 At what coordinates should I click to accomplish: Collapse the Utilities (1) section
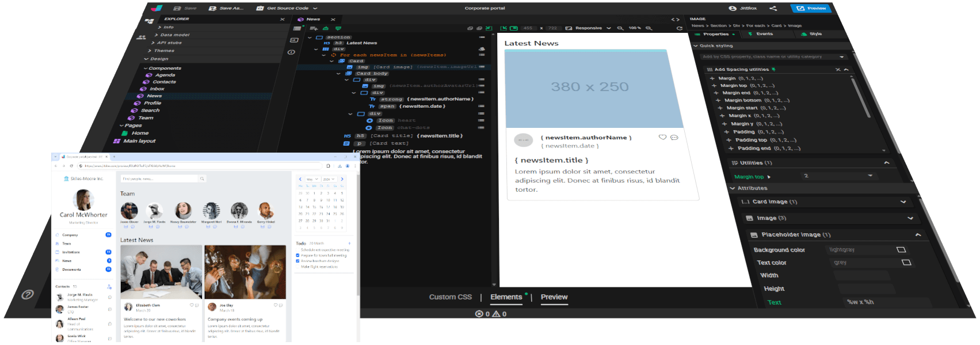point(887,163)
